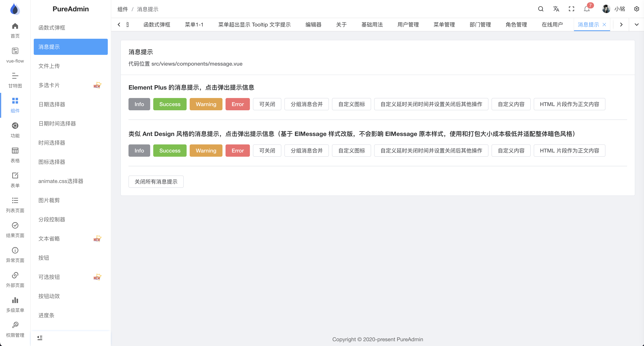Toggle fullscreen mode icon
This screenshot has width=644, height=346.
click(571, 9)
